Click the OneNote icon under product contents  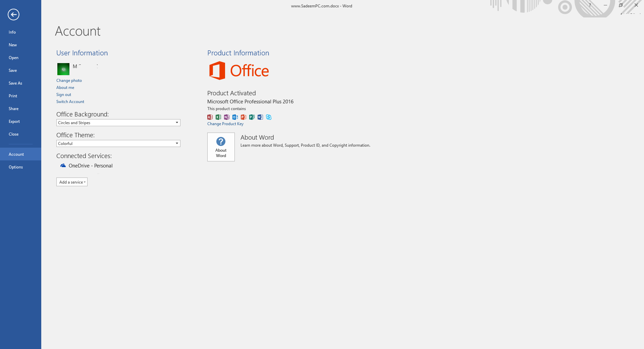(227, 117)
